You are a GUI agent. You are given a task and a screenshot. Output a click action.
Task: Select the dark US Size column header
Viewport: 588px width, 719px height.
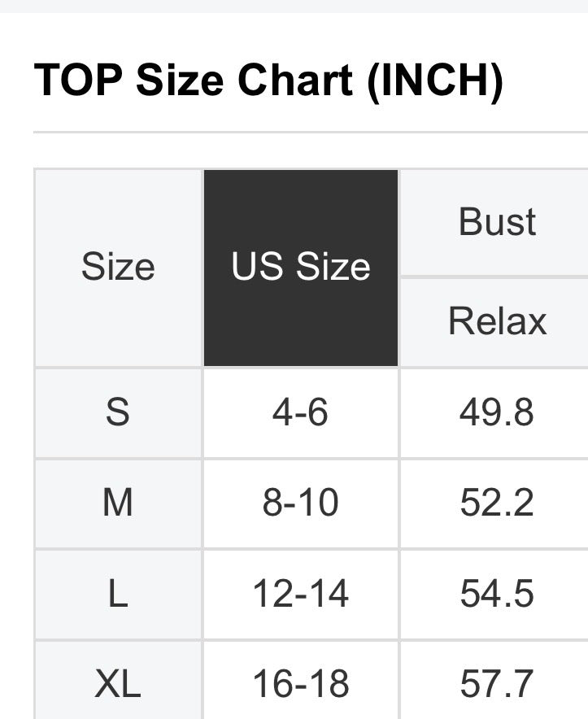[301, 268]
